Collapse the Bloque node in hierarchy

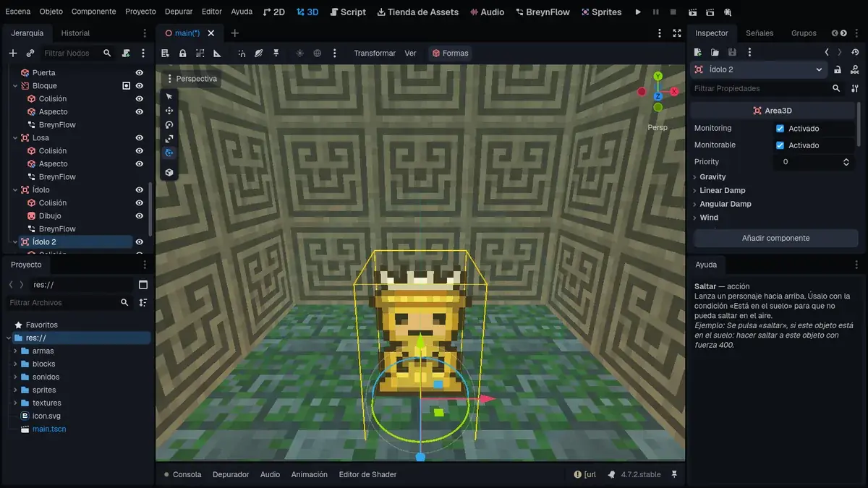[15, 86]
